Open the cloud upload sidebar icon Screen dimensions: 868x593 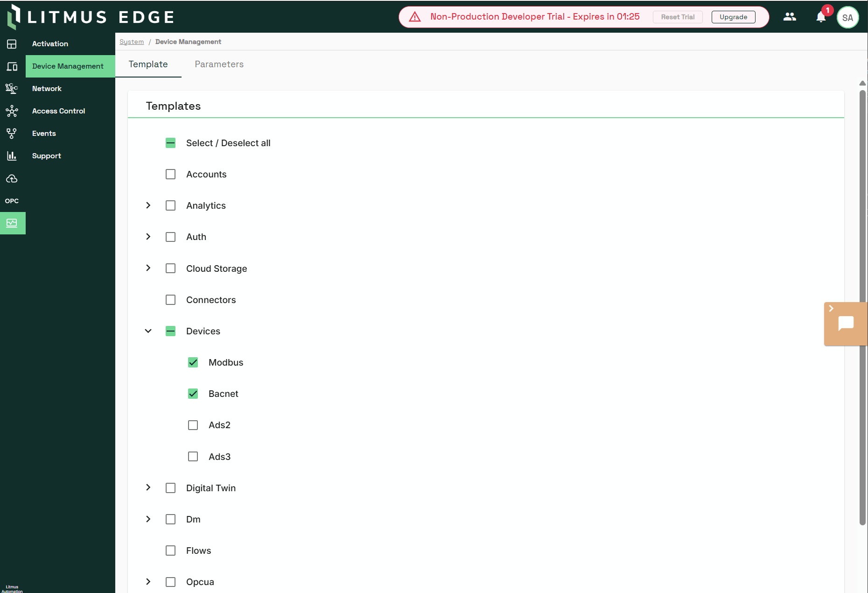12,178
